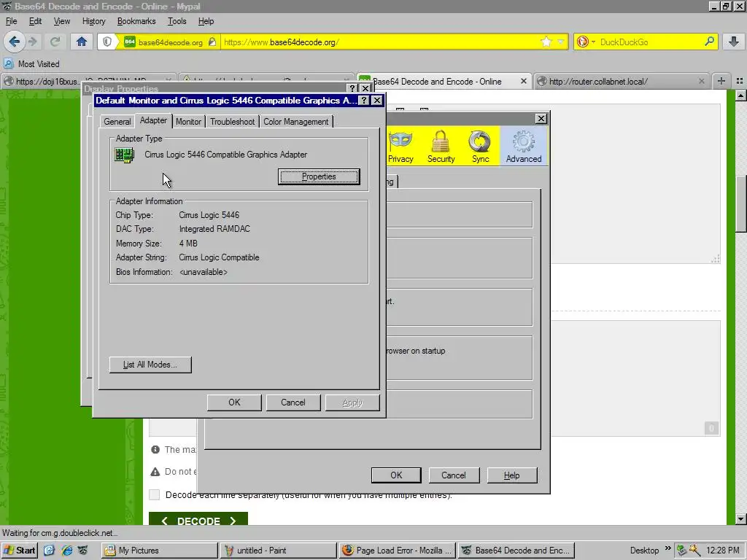Select the Adapter tab

pyautogui.click(x=153, y=120)
